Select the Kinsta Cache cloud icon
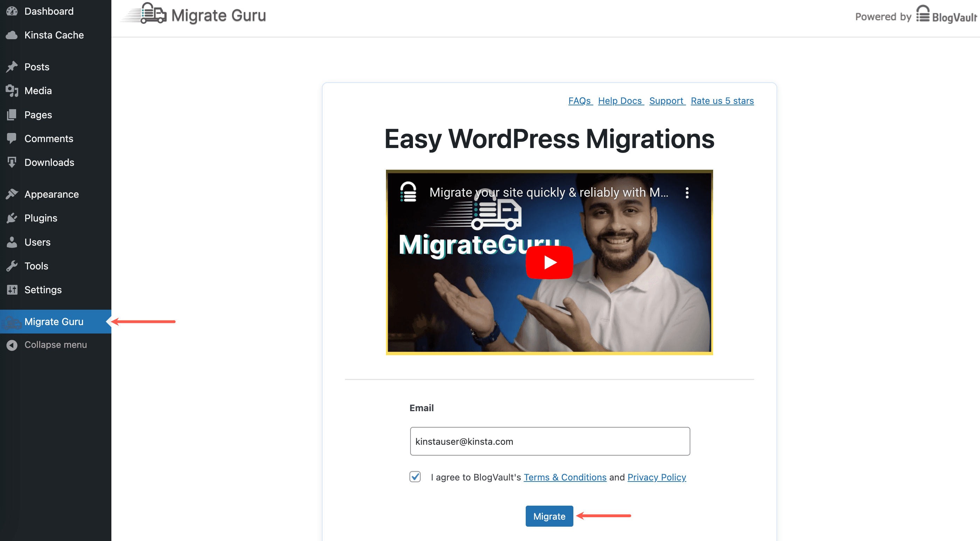The height and width of the screenshot is (541, 980). (x=12, y=35)
